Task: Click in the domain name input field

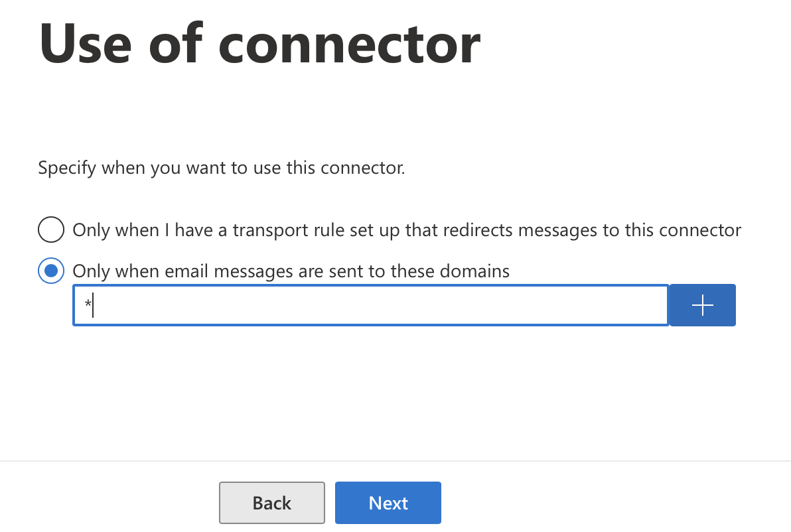Action: pos(371,305)
